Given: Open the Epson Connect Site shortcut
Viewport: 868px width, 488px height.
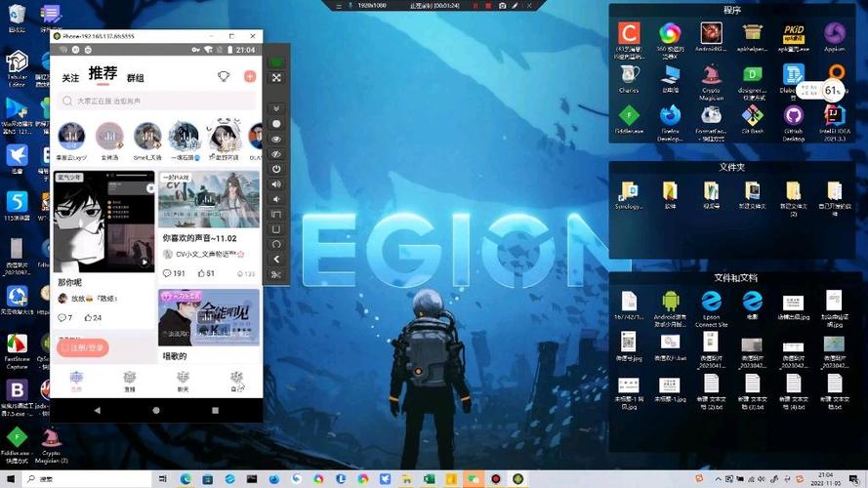Looking at the screenshot, I should coord(712,308).
